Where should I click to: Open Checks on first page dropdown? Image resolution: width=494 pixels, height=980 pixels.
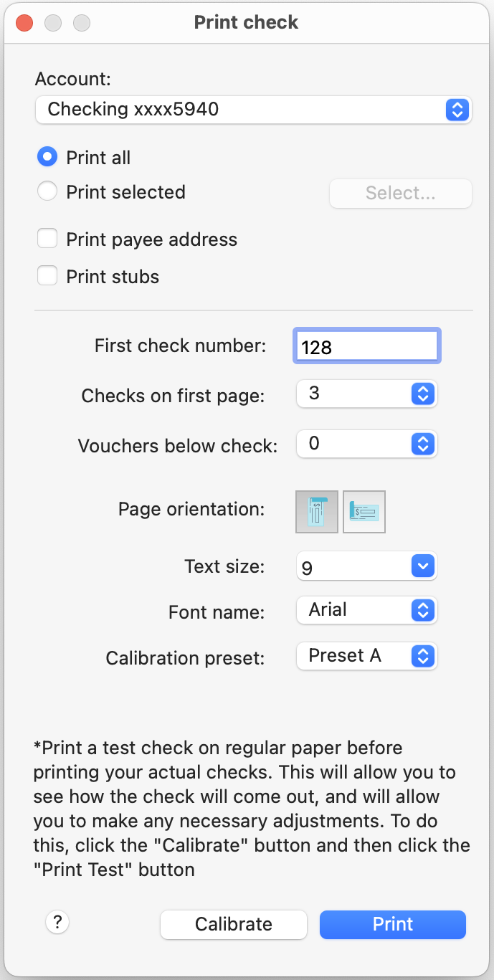click(x=366, y=394)
